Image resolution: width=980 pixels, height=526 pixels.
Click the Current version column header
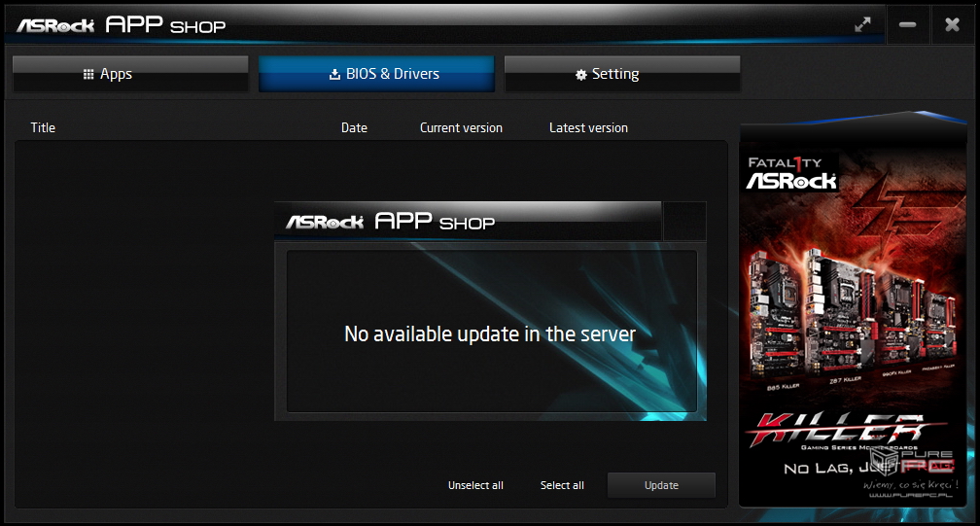tap(461, 127)
